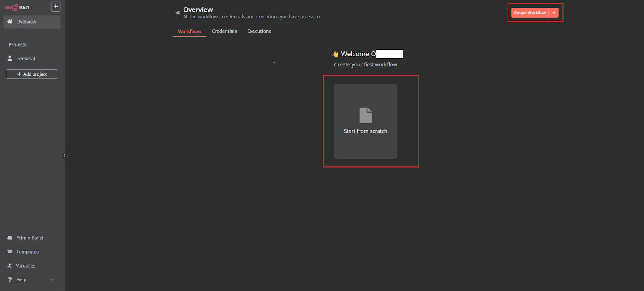Screen dimensions: 644x291
Task: Click the Add project button
Action: (x=32, y=74)
